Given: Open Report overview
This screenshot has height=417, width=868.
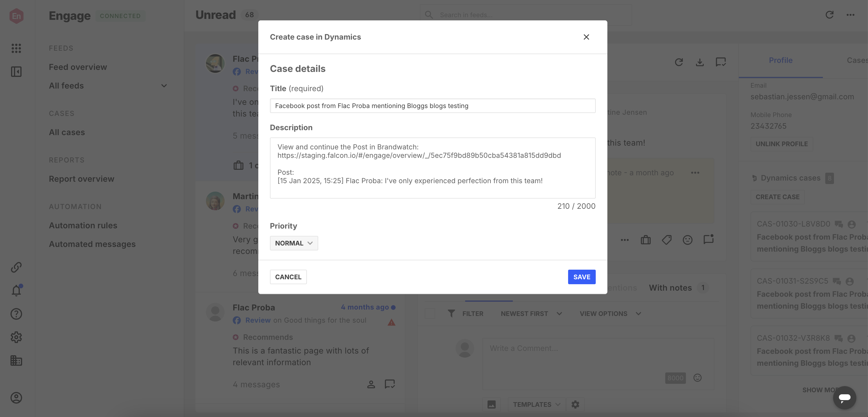Looking at the screenshot, I should (x=81, y=179).
